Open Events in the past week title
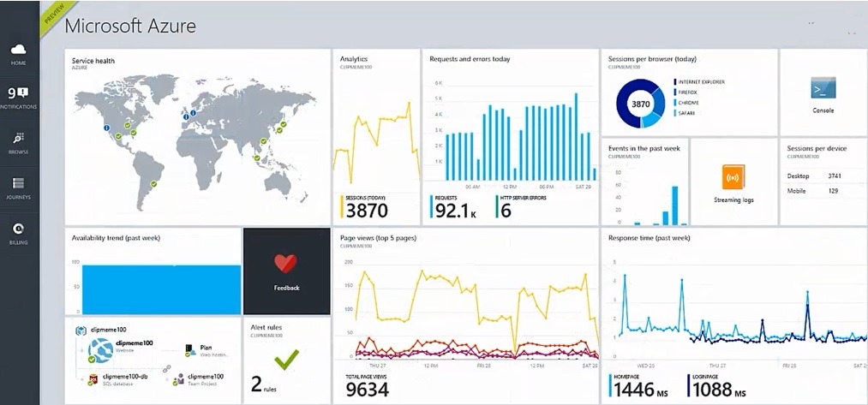This screenshot has width=868, height=405. [x=644, y=148]
